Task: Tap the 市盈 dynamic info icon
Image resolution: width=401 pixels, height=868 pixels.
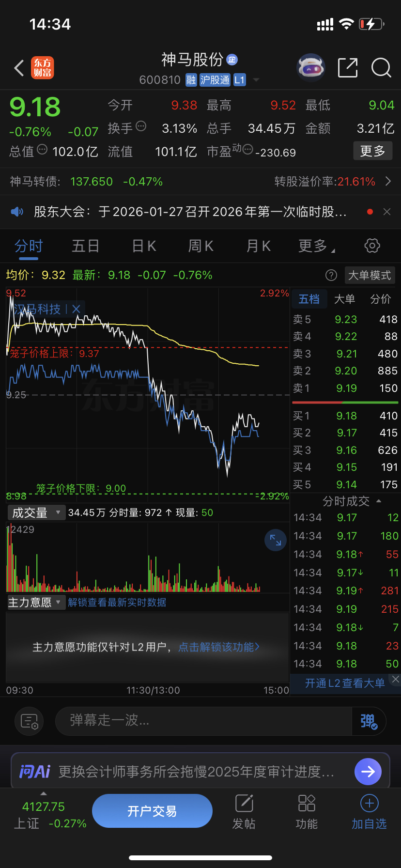Action: [247, 149]
